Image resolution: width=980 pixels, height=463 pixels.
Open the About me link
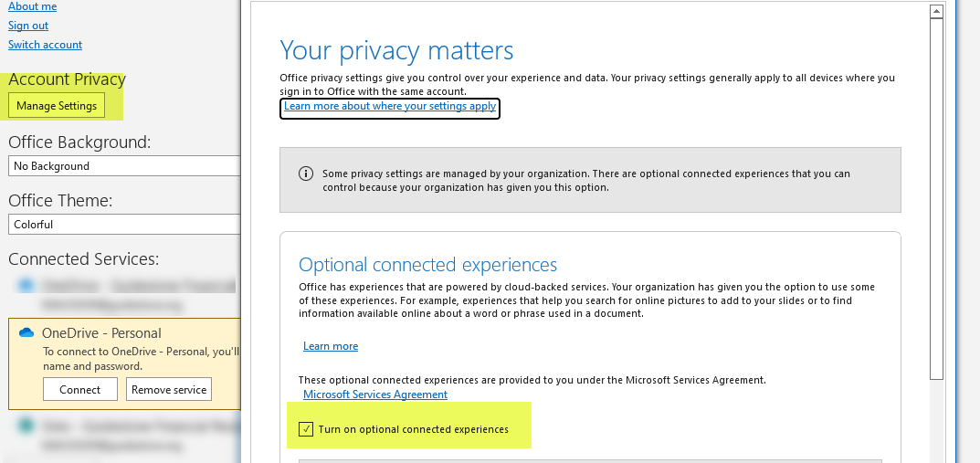click(x=33, y=6)
